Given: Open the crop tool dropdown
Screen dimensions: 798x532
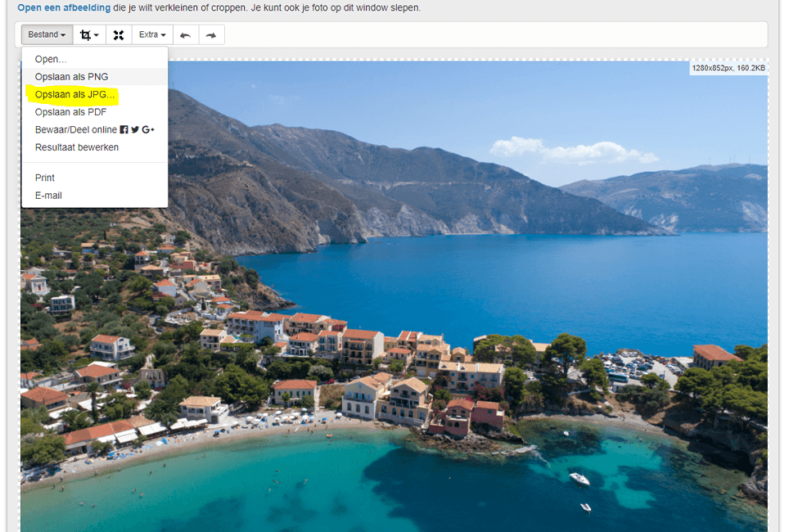Looking at the screenshot, I should click(89, 35).
